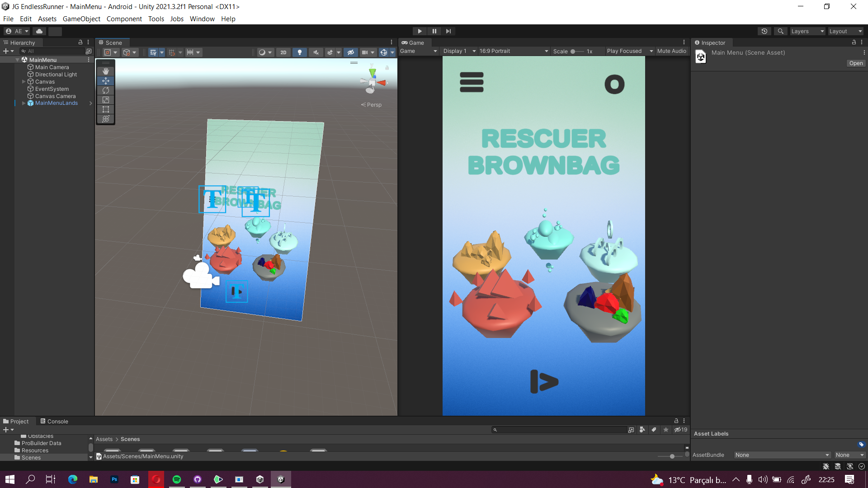Toggle scene lighting bulb button
The height and width of the screenshot is (488, 868).
point(299,52)
